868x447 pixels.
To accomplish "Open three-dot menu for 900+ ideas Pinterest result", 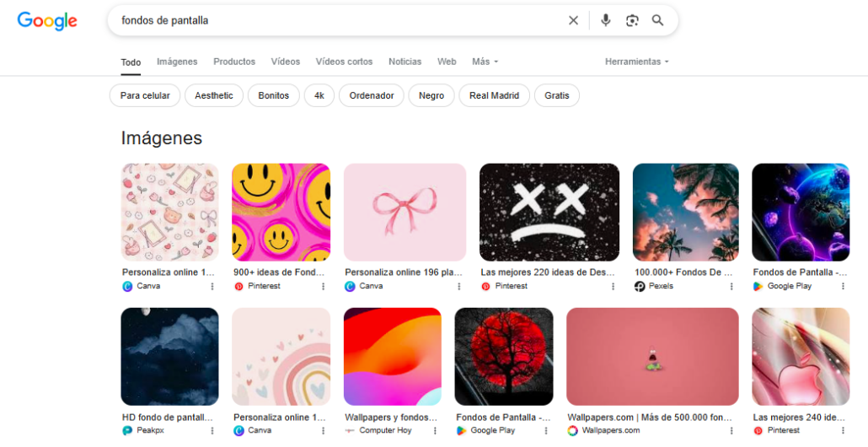I will click(323, 287).
